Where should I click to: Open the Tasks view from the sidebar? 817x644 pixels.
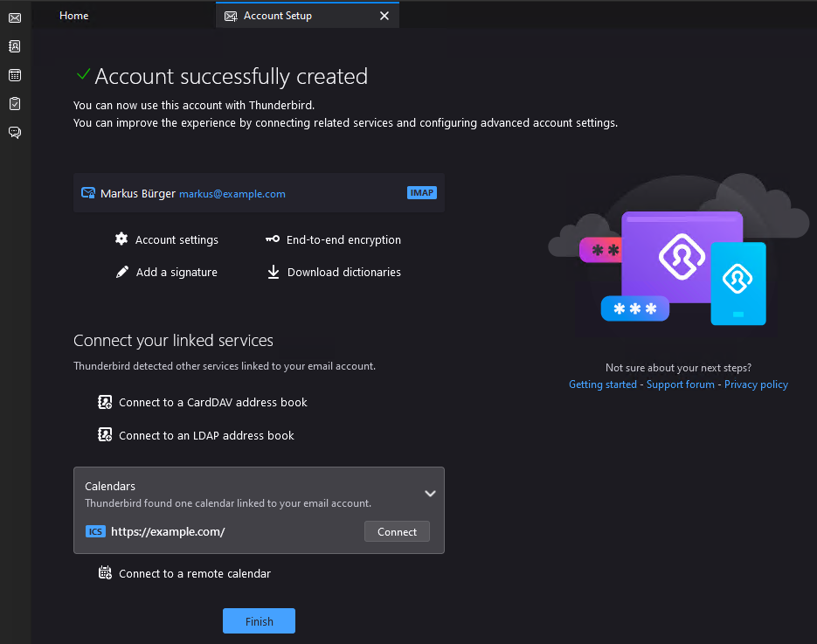pyautogui.click(x=13, y=103)
